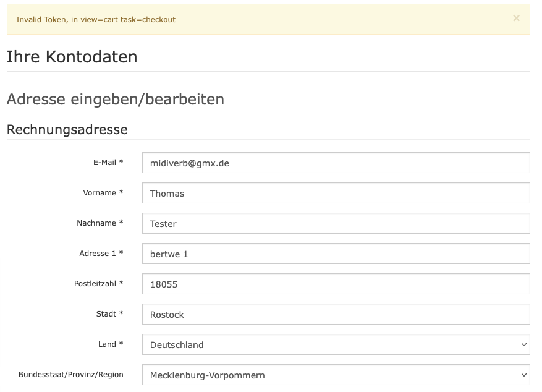Expand the Bundesstaat/Provinz/Region dropdown
The image size is (542, 392).
pos(336,375)
